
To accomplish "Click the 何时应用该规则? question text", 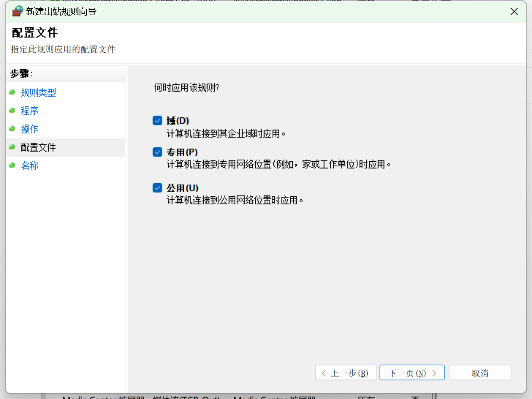I will tap(187, 88).
